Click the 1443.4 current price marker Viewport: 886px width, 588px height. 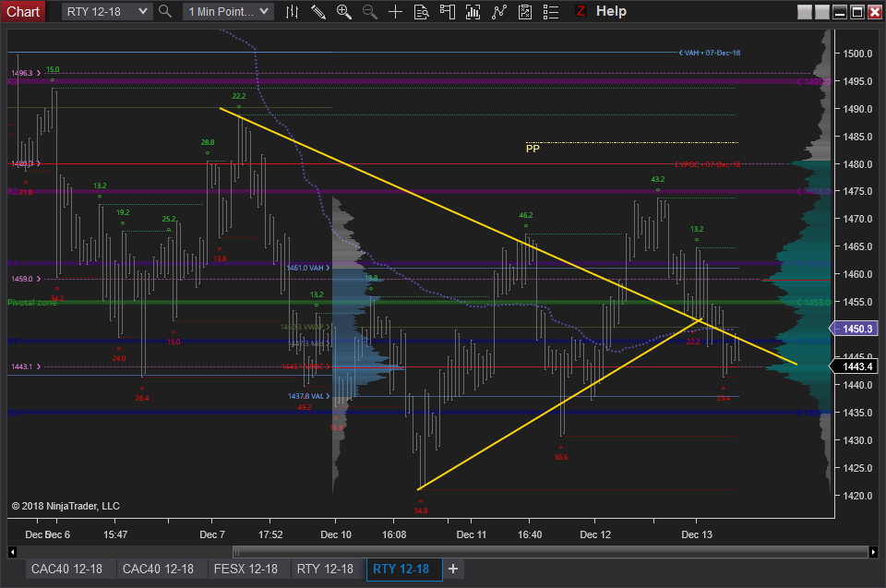pos(855,366)
